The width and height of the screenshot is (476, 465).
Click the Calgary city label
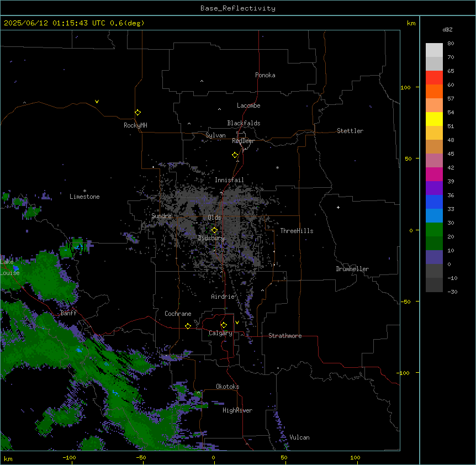tap(220, 333)
